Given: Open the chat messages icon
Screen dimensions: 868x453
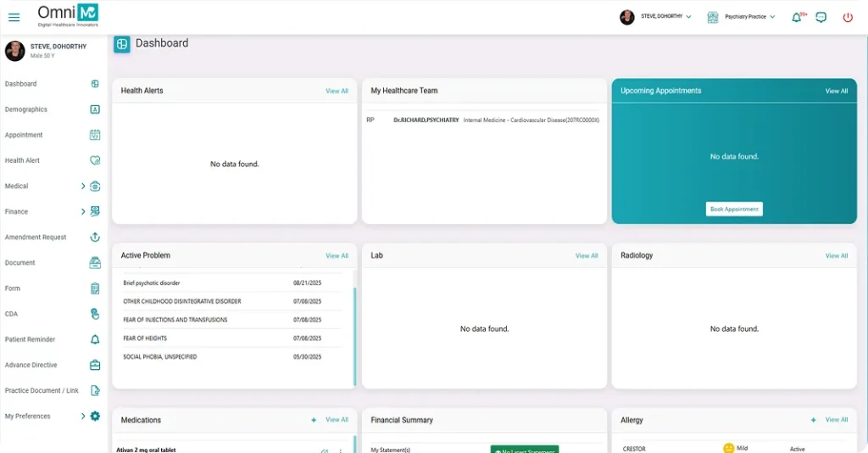Looking at the screenshot, I should pos(821,17).
